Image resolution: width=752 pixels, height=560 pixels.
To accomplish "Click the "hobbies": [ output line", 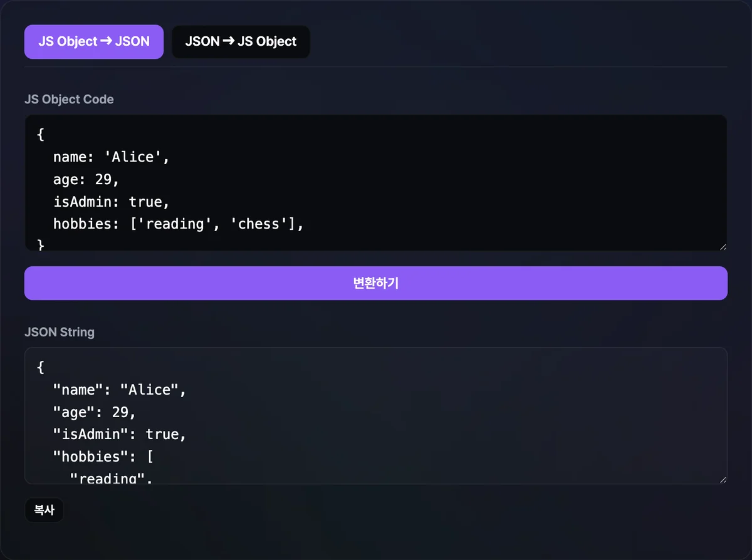I will pyautogui.click(x=103, y=457).
